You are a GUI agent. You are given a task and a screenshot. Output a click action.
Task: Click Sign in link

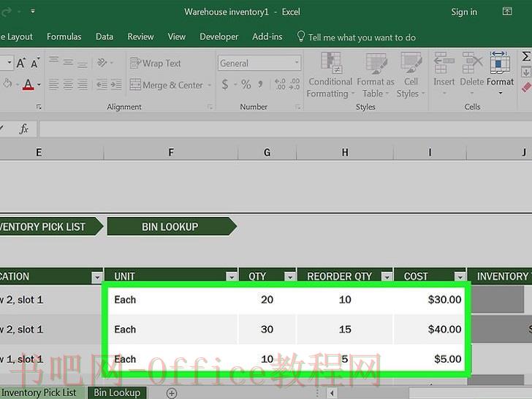(x=464, y=12)
